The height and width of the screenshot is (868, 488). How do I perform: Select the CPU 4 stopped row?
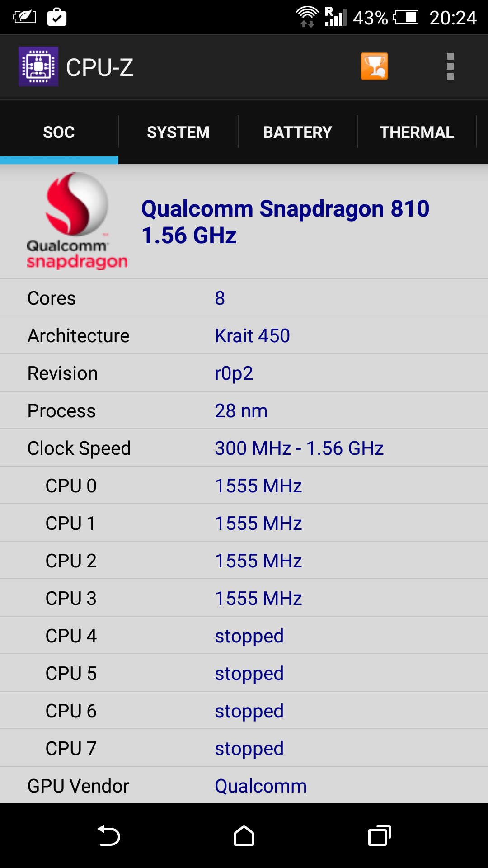244,636
